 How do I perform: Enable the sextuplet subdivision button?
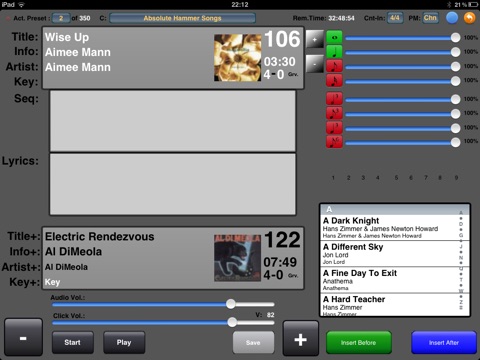click(334, 142)
